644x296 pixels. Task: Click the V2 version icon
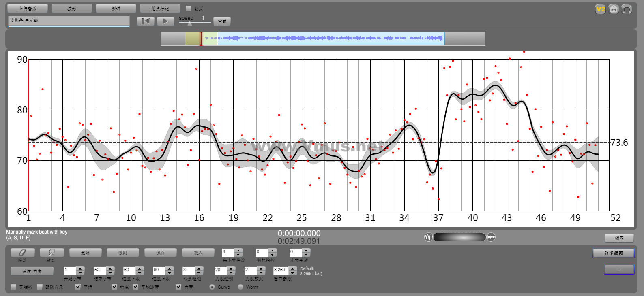click(x=600, y=9)
